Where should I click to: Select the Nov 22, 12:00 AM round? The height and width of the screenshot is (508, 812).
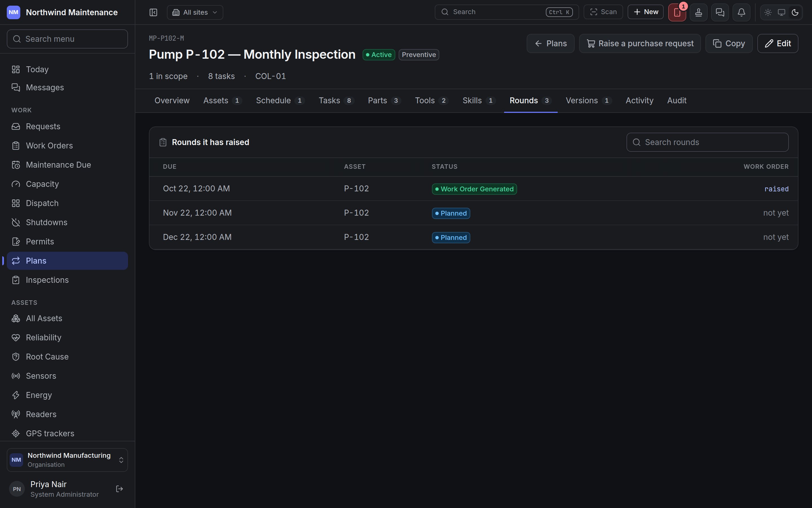[473, 213]
